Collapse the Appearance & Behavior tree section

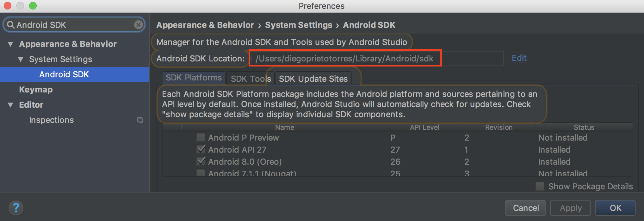point(11,44)
